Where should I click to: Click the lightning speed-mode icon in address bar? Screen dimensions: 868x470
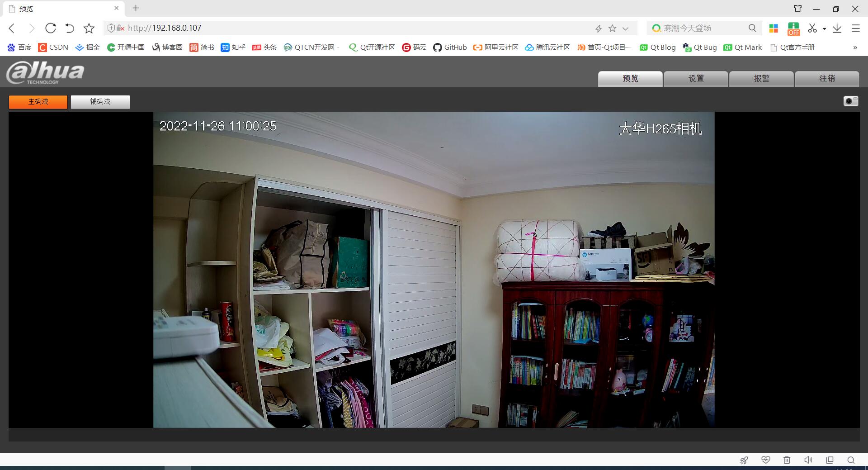[598, 28]
